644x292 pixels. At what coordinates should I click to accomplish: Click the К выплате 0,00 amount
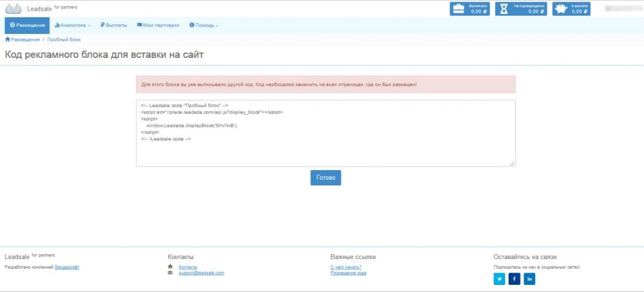(x=580, y=11)
